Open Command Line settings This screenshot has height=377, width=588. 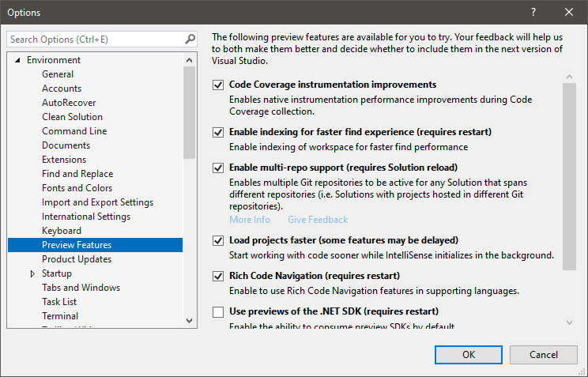click(74, 131)
